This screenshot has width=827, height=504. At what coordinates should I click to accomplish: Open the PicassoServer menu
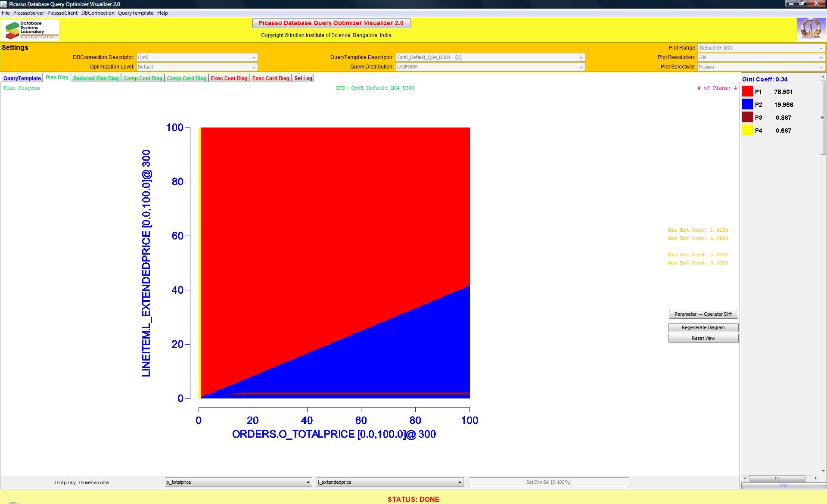(28, 13)
